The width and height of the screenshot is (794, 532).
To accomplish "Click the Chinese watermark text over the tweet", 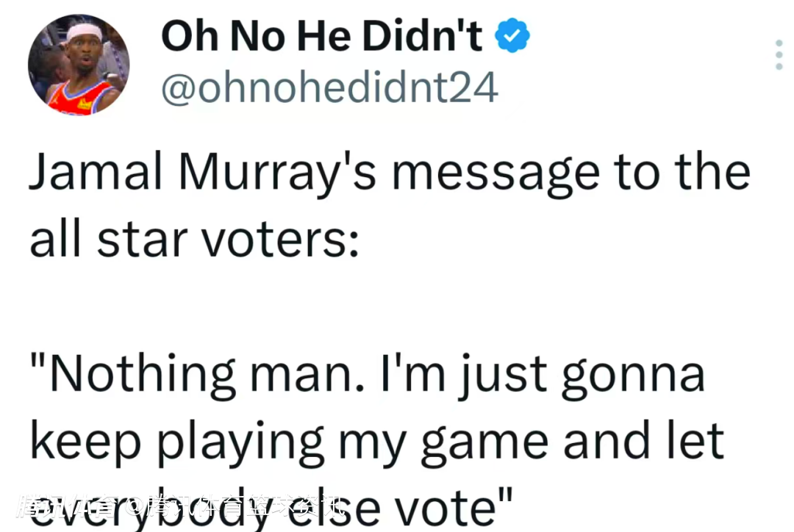I will pyautogui.click(x=180, y=506).
